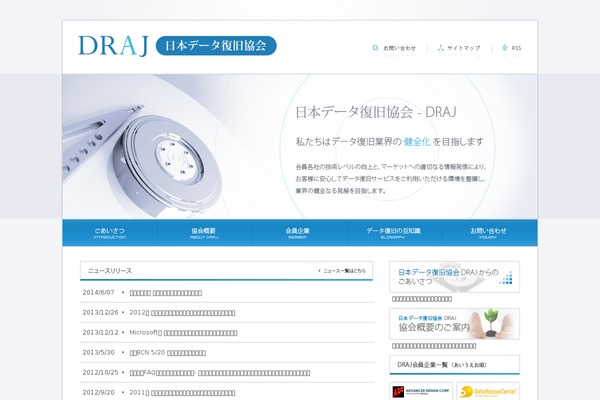Click the DRAJ logo in the header
600x400 pixels.
(113, 46)
